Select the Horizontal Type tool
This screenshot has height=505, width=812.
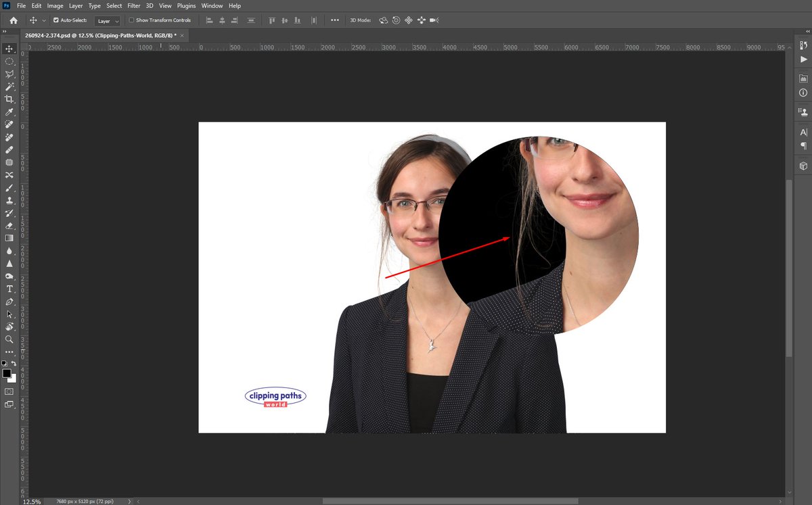9,289
